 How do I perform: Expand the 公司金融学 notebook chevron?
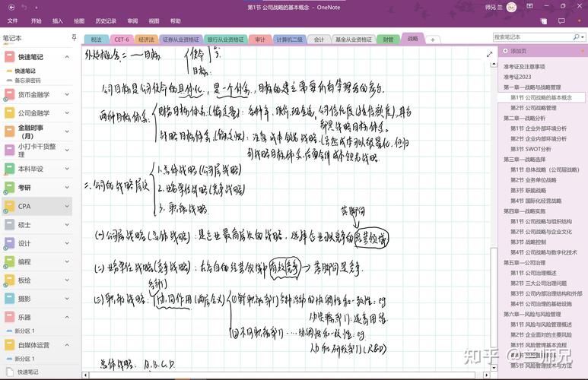(x=67, y=112)
